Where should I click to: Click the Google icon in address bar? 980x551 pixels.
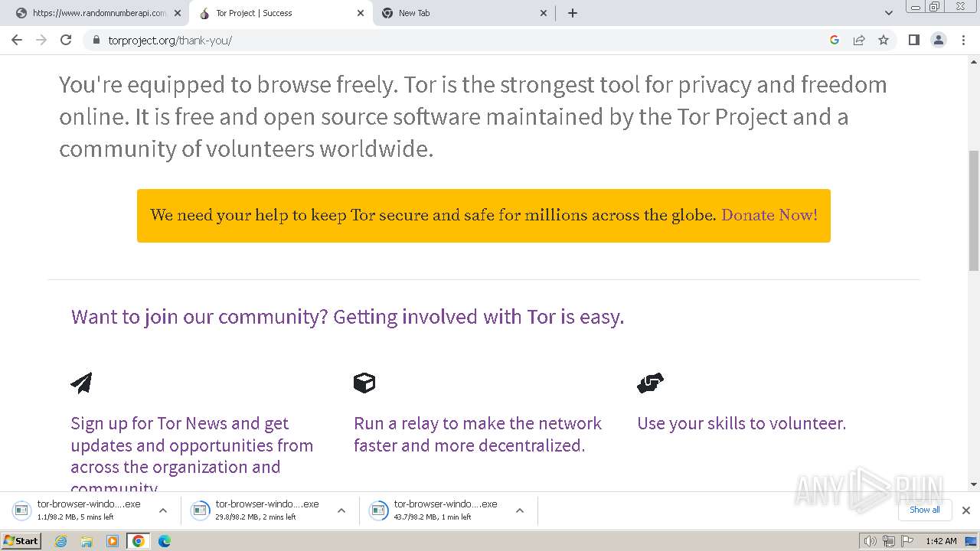pyautogui.click(x=835, y=40)
